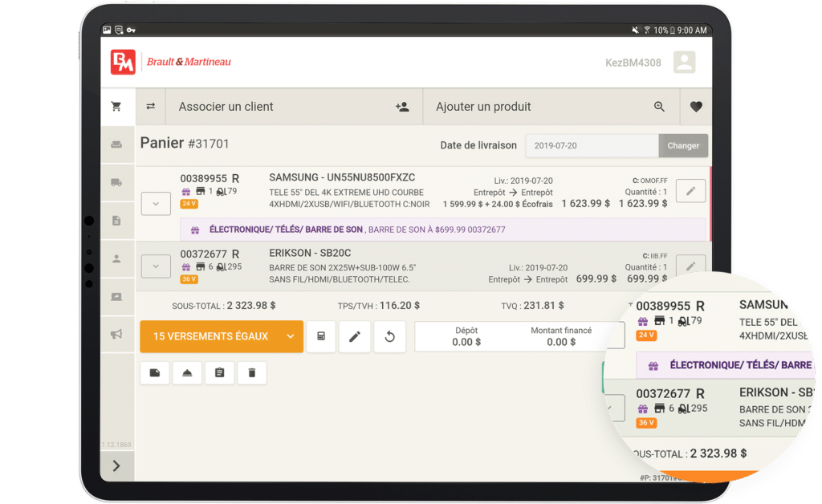Click the Panier #31701 heading
The height and width of the screenshot is (504, 822).
[185, 143]
